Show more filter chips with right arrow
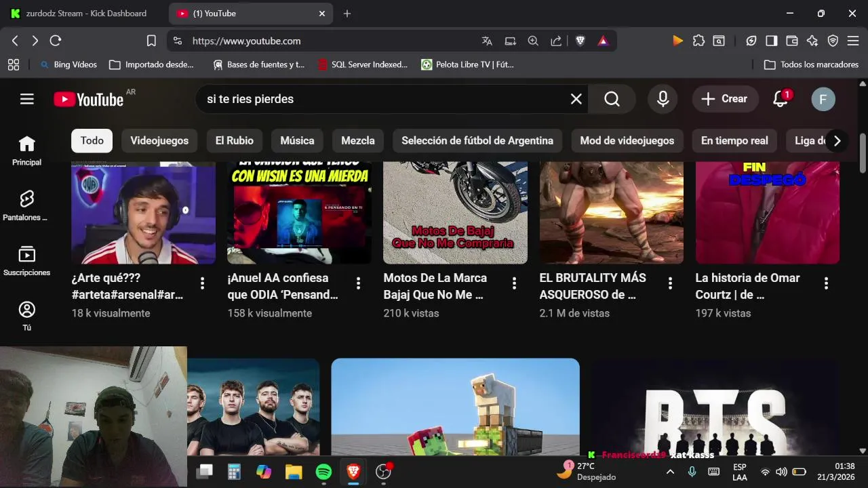Viewport: 868px width, 488px height. 837,141
